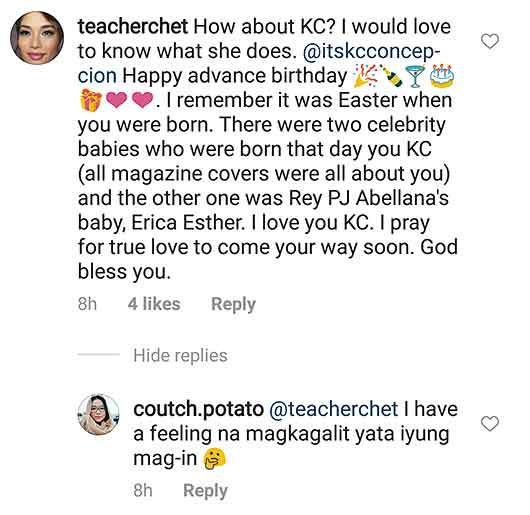Click the cocktail glass emoji
530x515 pixels.
(415, 76)
